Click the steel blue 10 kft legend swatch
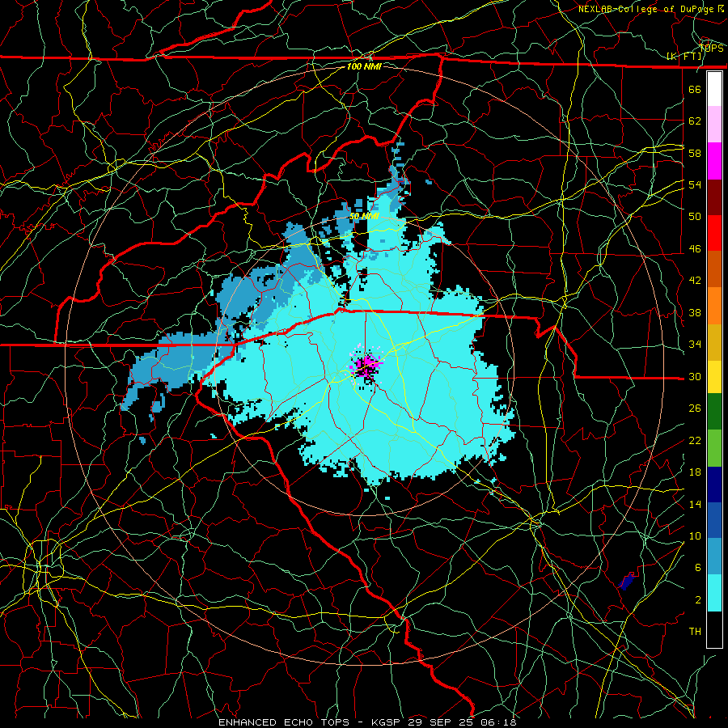 [x=714, y=557]
